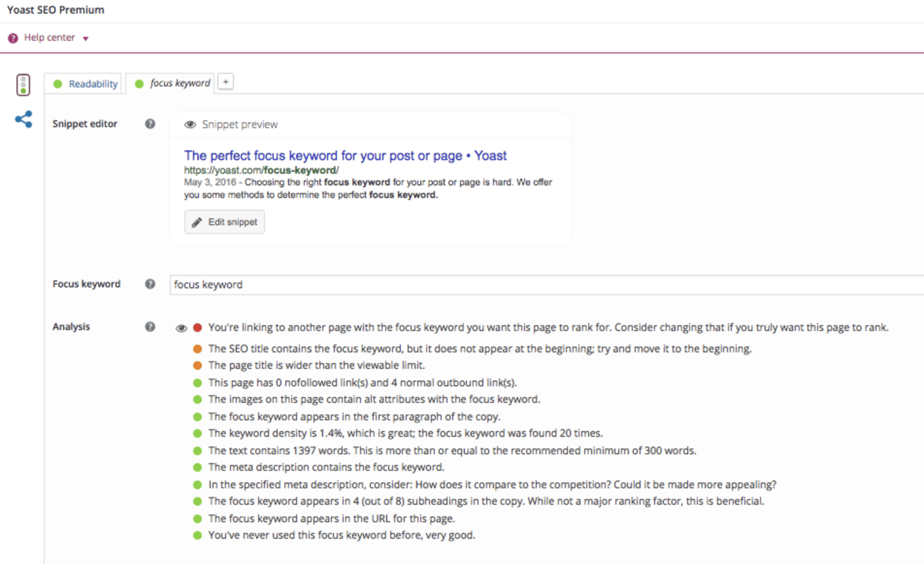
Task: Click the traffic light SEO score icon
Action: tap(23, 84)
